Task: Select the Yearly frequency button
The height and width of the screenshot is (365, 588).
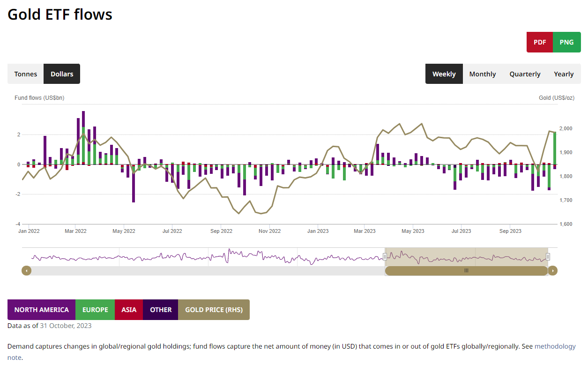Action: pos(564,74)
